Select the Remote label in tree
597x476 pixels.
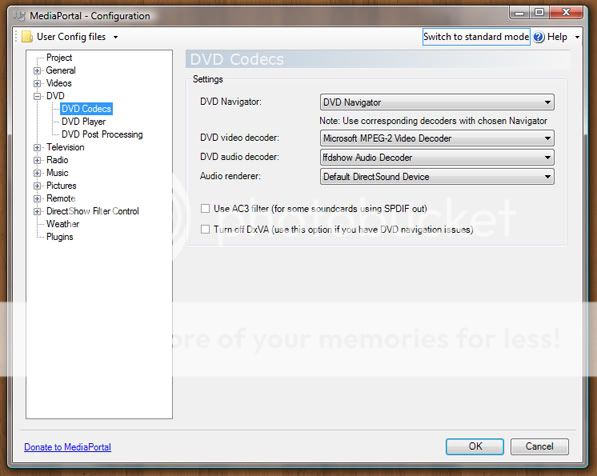[x=61, y=198]
